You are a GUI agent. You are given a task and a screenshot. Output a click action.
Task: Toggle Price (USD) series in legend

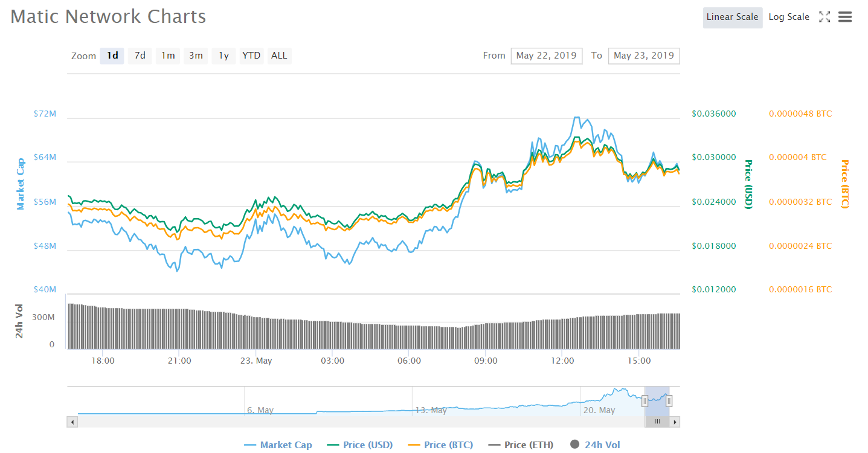click(x=360, y=445)
